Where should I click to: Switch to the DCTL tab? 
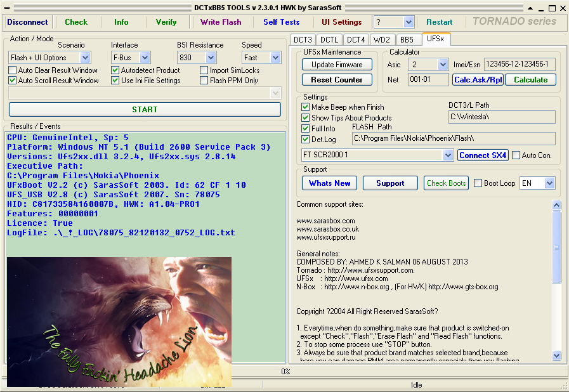(x=329, y=39)
